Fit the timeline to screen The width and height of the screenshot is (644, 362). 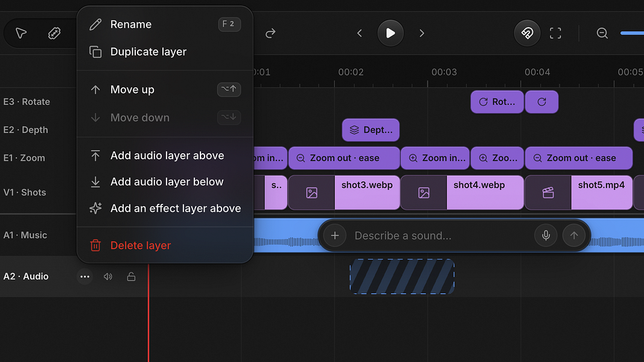point(555,33)
